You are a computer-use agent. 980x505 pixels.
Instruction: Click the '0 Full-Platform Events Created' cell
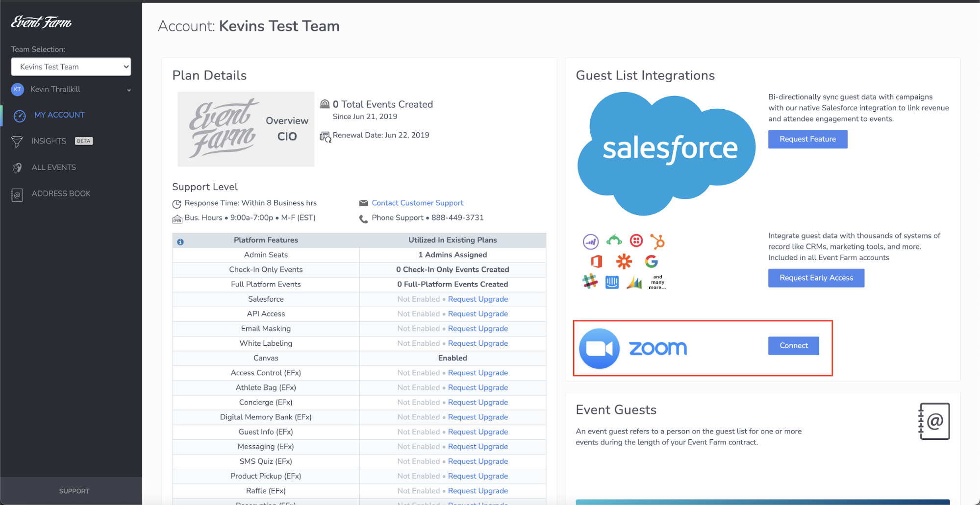[x=452, y=284]
